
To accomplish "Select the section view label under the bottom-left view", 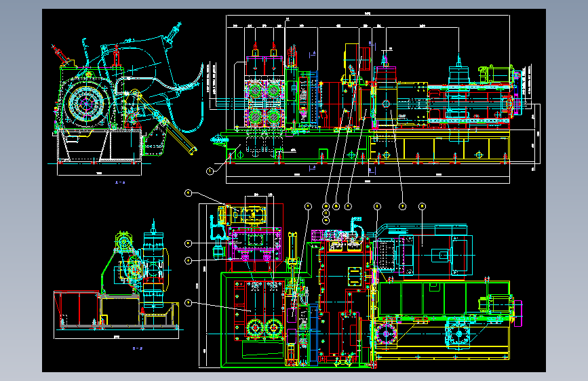I will tap(138, 348).
